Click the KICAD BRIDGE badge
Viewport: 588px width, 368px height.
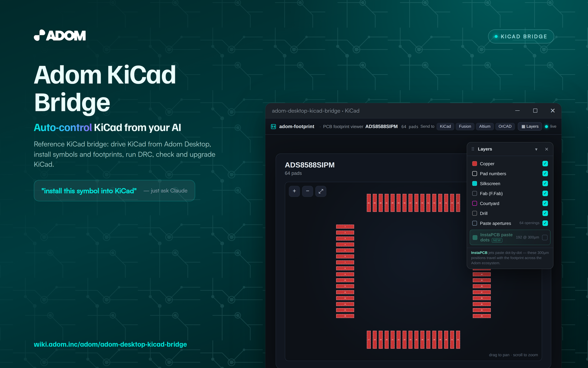[521, 37]
